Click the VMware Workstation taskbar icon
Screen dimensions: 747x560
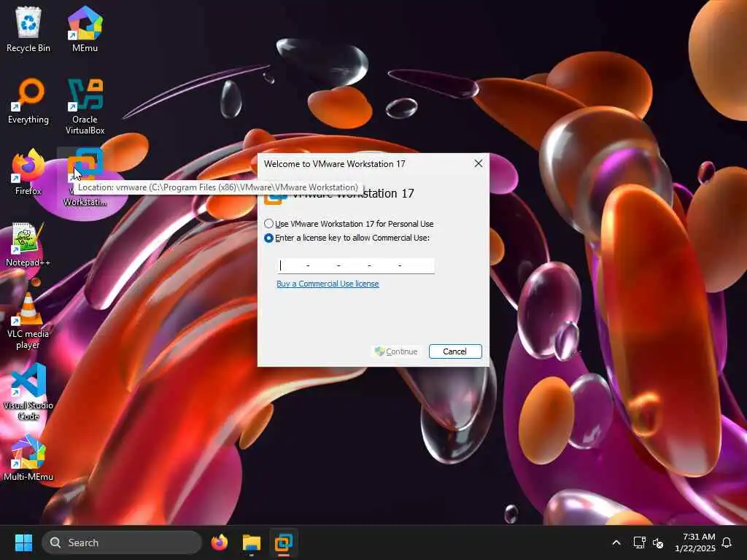pos(284,542)
